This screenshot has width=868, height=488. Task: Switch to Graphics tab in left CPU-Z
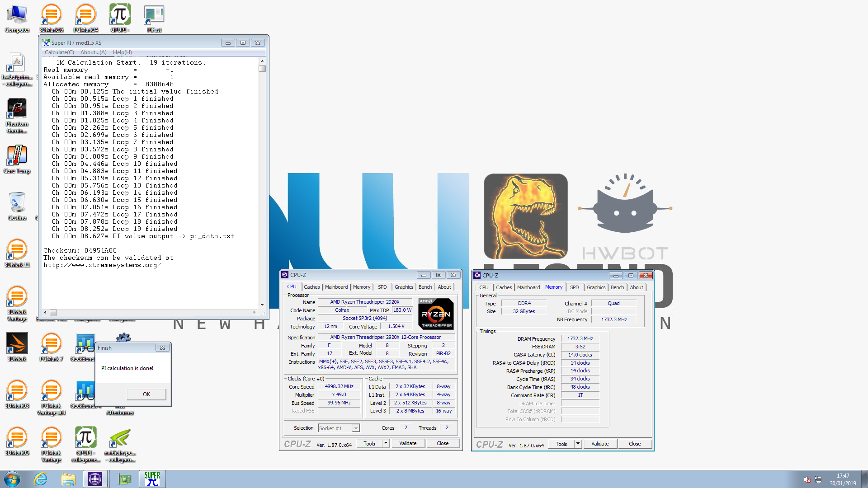click(404, 287)
